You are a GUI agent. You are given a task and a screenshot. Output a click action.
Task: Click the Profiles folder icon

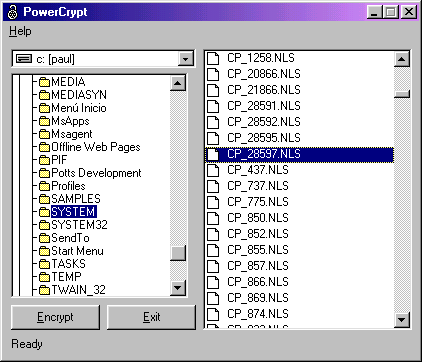[x=44, y=186]
